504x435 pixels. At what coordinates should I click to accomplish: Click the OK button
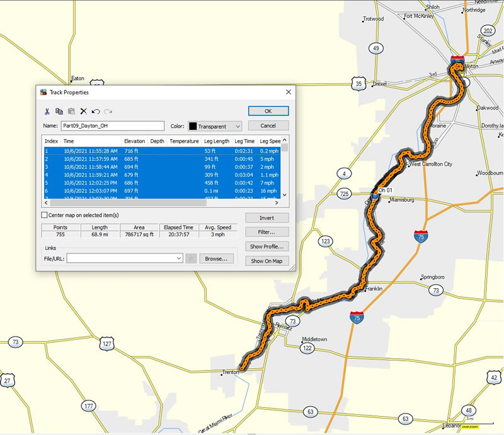click(268, 111)
